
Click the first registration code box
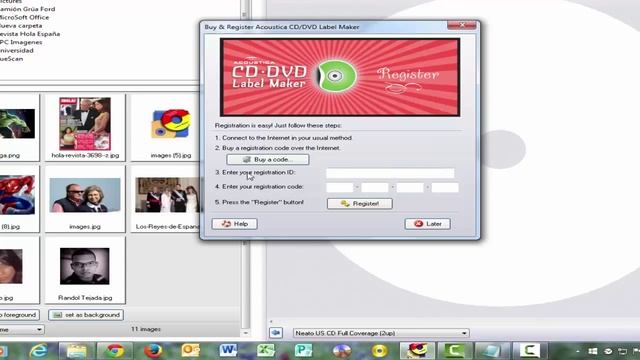point(340,187)
